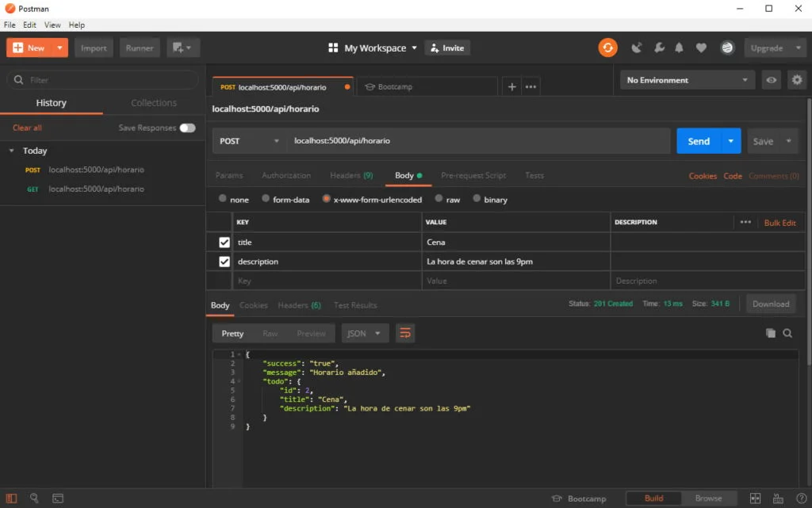Select the raw body type
This screenshot has width=812, height=508.
[439, 198]
